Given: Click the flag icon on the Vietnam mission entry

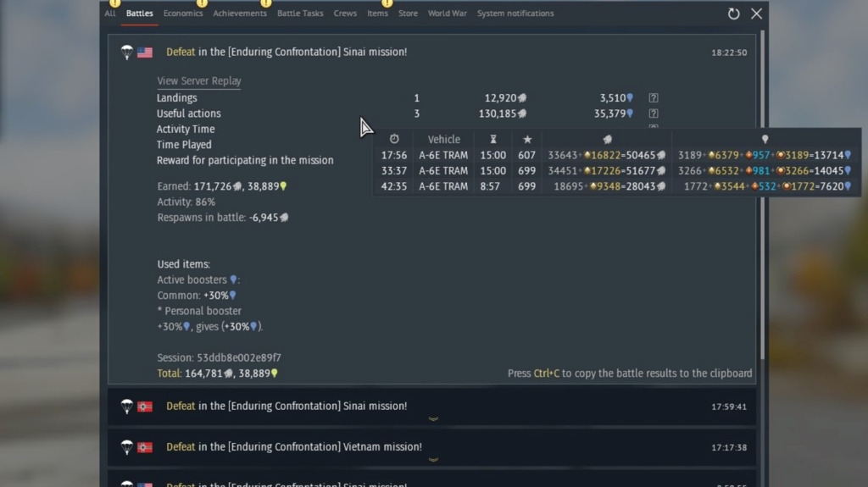Looking at the screenshot, I should coord(145,447).
